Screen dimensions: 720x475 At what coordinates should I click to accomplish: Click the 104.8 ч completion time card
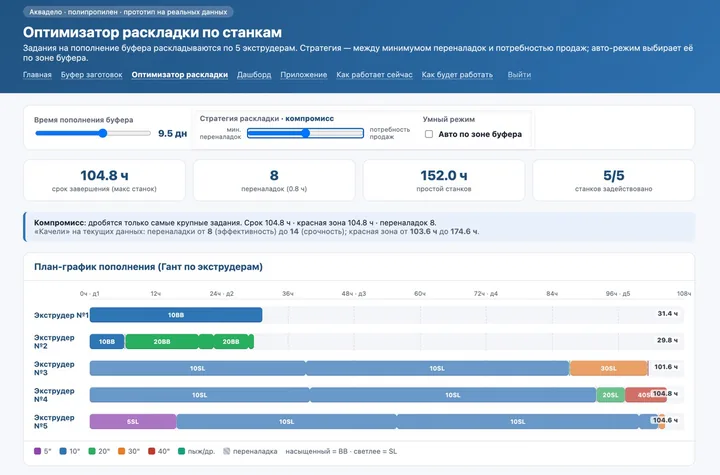pos(104,180)
